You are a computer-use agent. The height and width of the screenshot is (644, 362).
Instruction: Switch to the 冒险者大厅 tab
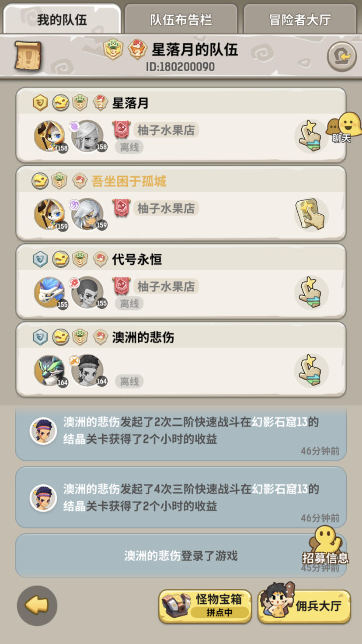300,20
